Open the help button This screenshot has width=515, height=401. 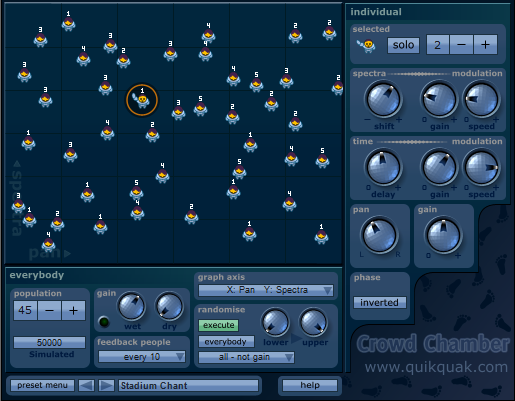coord(310,385)
